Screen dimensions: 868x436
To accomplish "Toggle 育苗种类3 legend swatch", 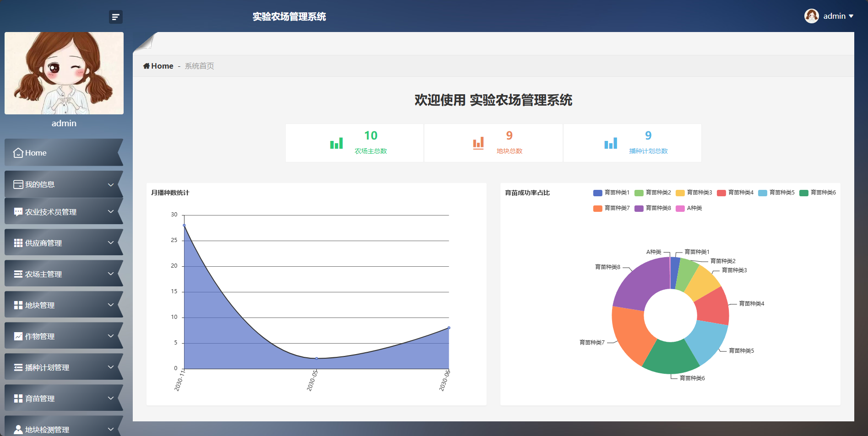I will [x=680, y=193].
